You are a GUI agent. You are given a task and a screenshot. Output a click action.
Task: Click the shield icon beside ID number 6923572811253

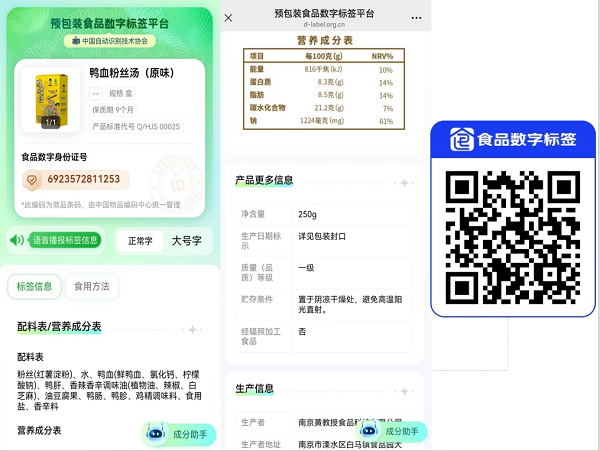pos(33,179)
